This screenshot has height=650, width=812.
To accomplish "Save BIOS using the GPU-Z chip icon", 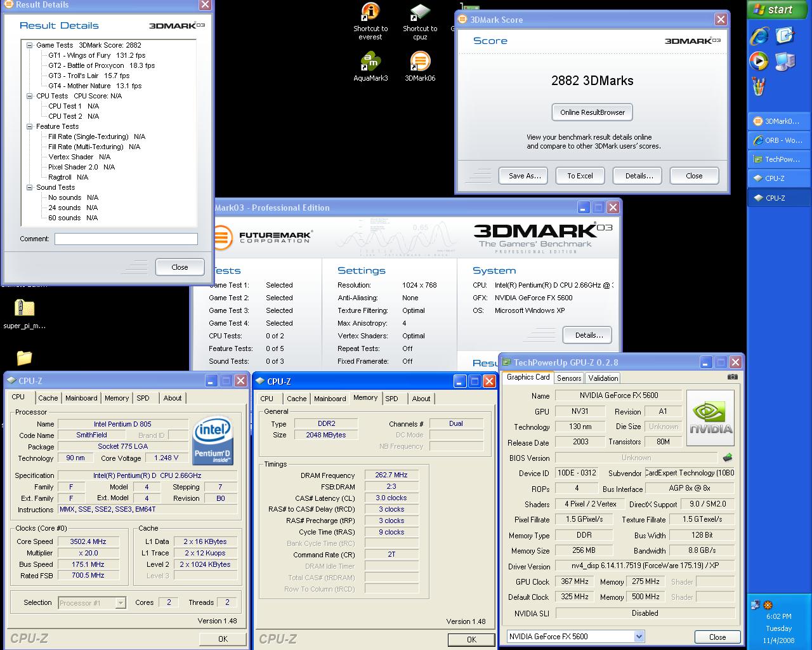I will tap(728, 457).
